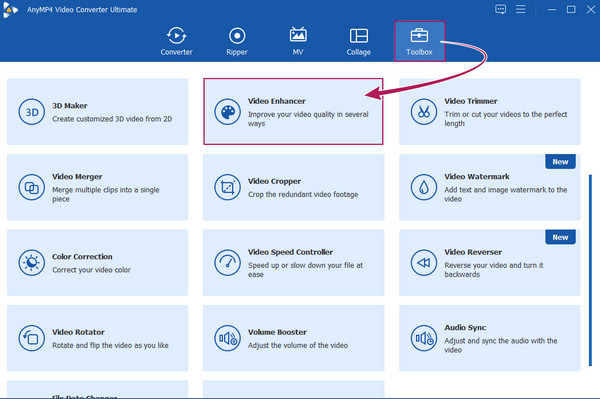
Task: Click 'Add text and image watermark' description
Action: click(x=505, y=194)
